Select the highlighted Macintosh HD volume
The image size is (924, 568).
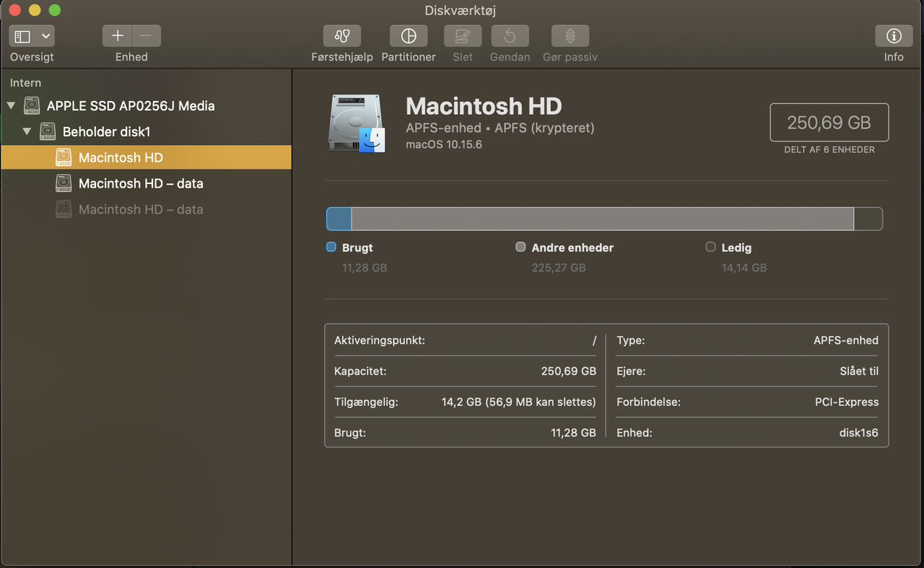point(147,157)
